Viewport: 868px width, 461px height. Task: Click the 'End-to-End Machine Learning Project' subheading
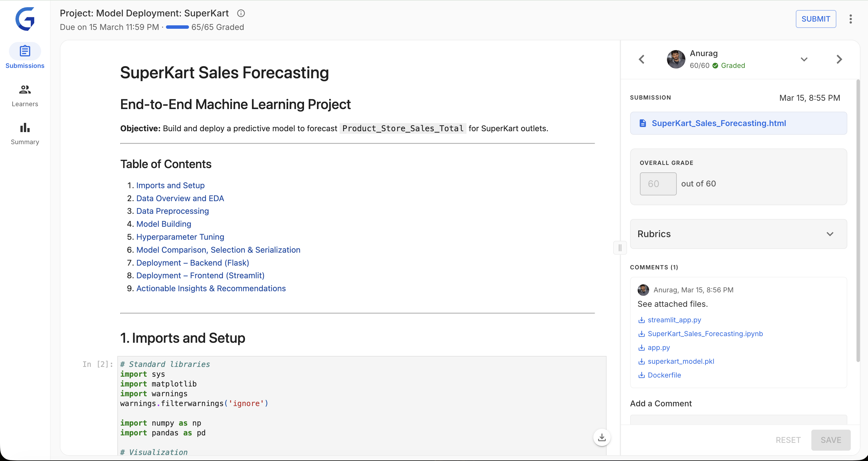[235, 104]
